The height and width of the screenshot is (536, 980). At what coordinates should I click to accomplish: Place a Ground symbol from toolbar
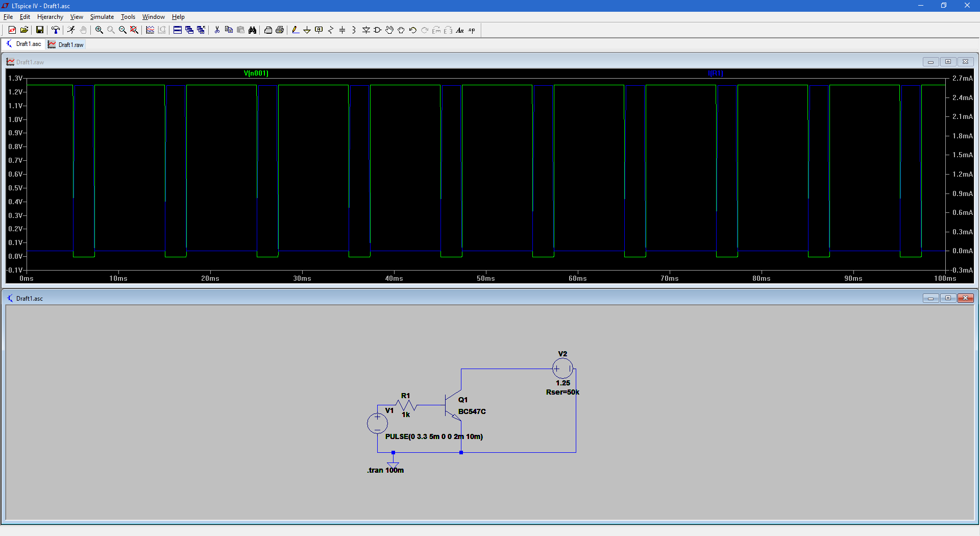(307, 30)
